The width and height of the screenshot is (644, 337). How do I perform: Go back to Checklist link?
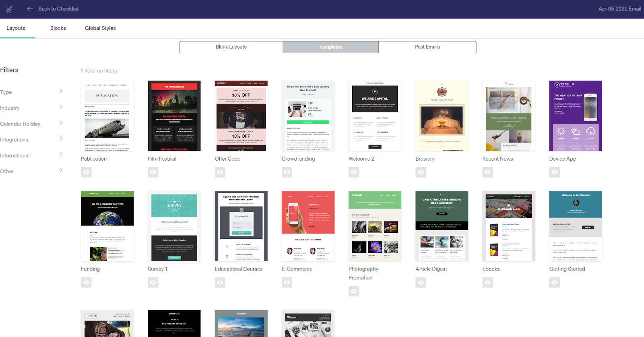(x=58, y=9)
